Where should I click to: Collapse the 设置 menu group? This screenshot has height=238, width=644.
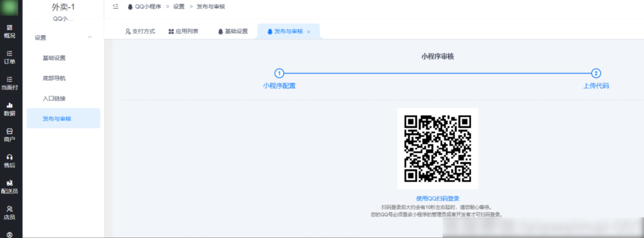tap(90, 37)
